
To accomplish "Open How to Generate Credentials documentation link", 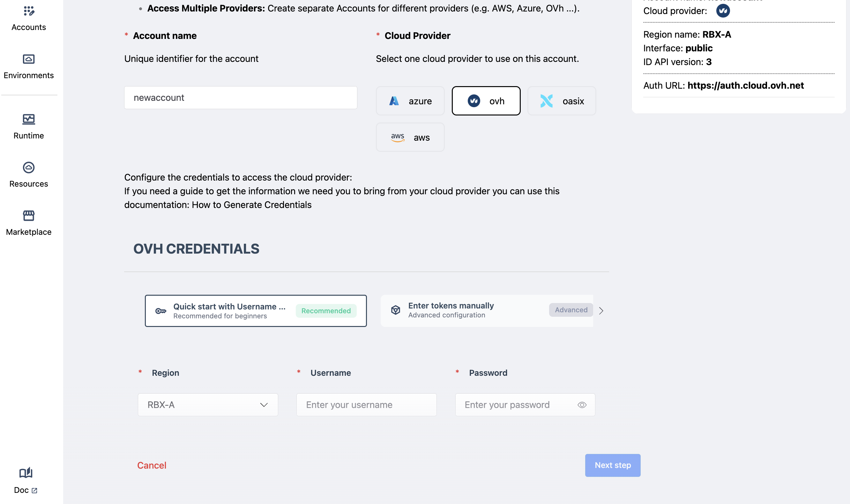I will (251, 205).
